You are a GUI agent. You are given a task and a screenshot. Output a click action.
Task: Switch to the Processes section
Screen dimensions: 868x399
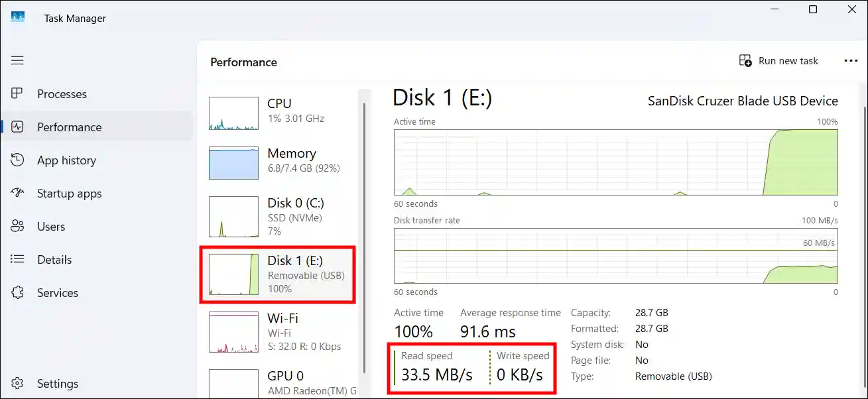61,93
